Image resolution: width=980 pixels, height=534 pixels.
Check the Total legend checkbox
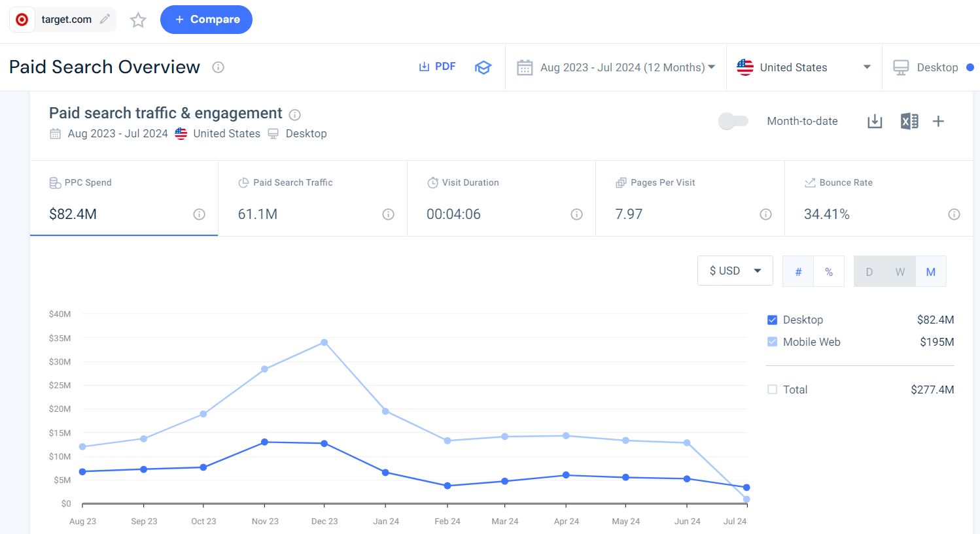[772, 390]
